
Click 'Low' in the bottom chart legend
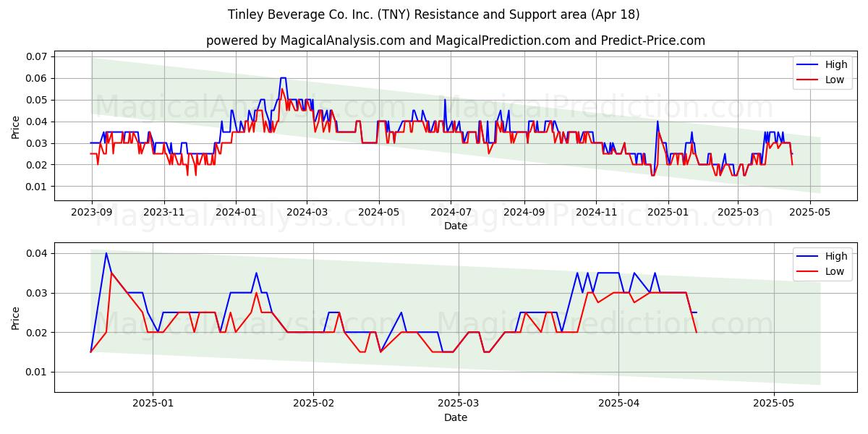[x=835, y=271]
